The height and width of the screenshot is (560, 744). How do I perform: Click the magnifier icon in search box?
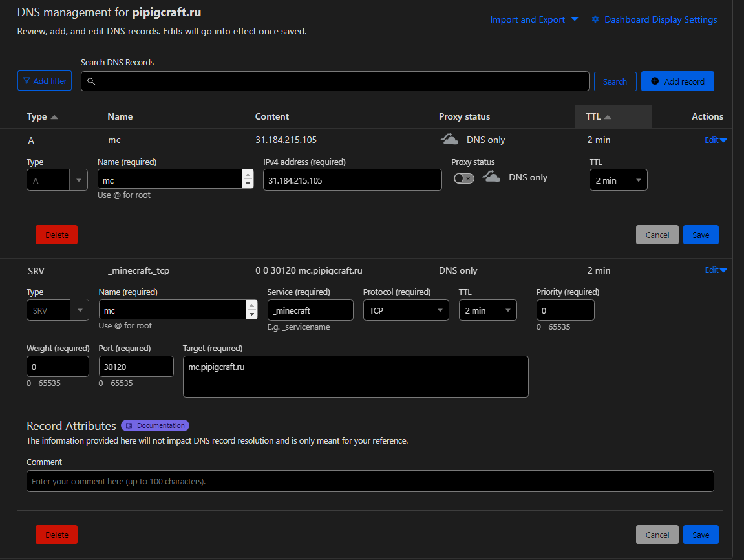pyautogui.click(x=91, y=81)
